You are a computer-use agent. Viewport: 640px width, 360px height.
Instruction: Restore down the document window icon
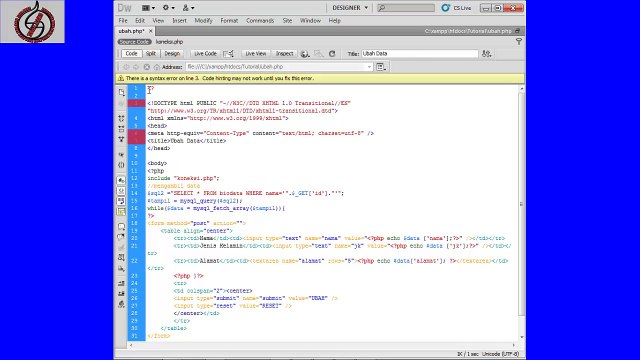[517, 31]
